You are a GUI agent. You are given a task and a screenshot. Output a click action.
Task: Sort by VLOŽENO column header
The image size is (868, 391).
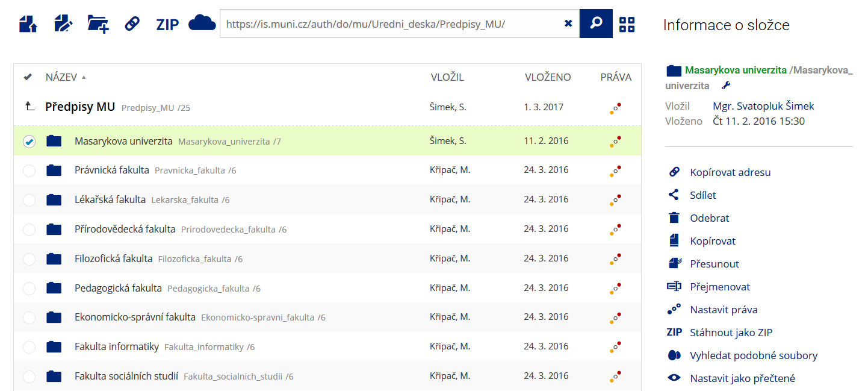548,77
